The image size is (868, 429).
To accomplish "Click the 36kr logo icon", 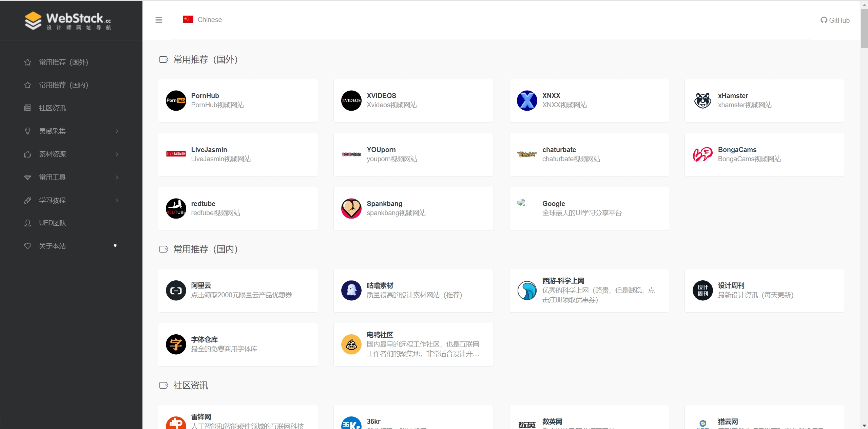I will (351, 423).
